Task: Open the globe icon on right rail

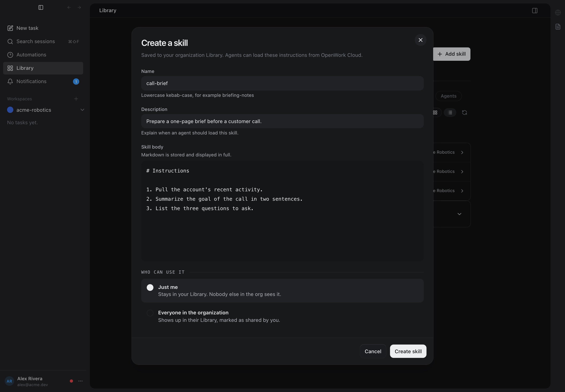Action: [x=558, y=13]
